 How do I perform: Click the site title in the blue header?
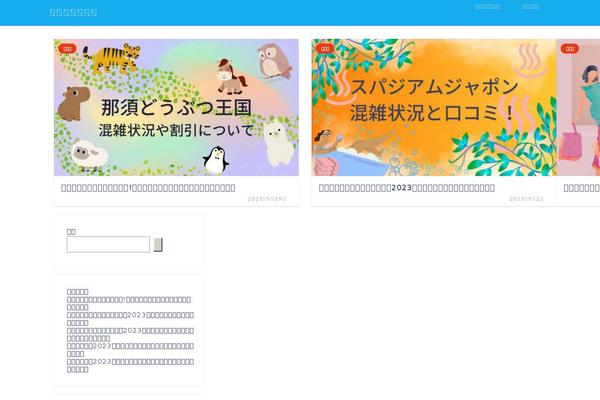pos(73,12)
